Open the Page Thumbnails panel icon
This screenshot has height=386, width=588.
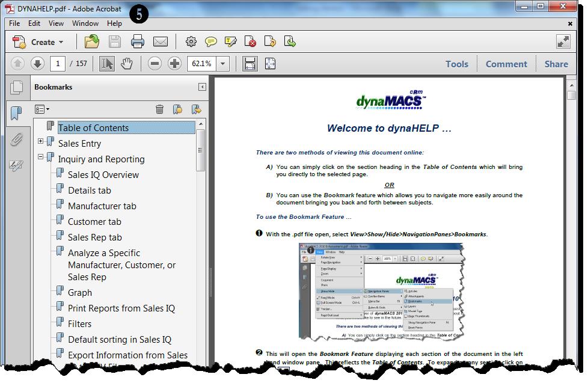[x=16, y=87]
